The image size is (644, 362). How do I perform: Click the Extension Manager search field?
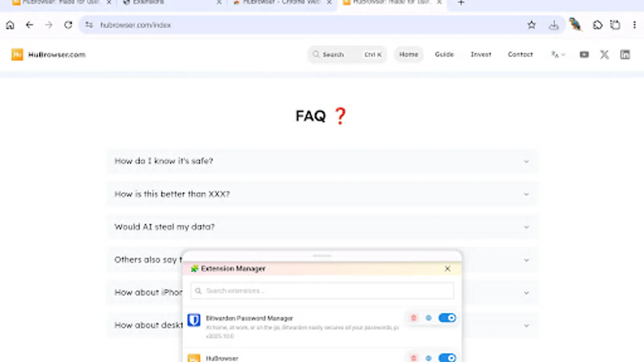(x=322, y=290)
